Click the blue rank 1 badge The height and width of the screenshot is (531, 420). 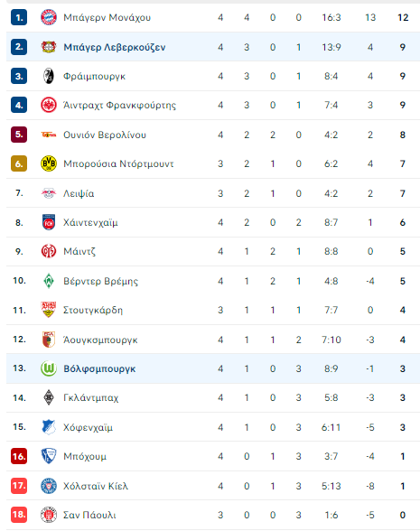pyautogui.click(x=19, y=17)
